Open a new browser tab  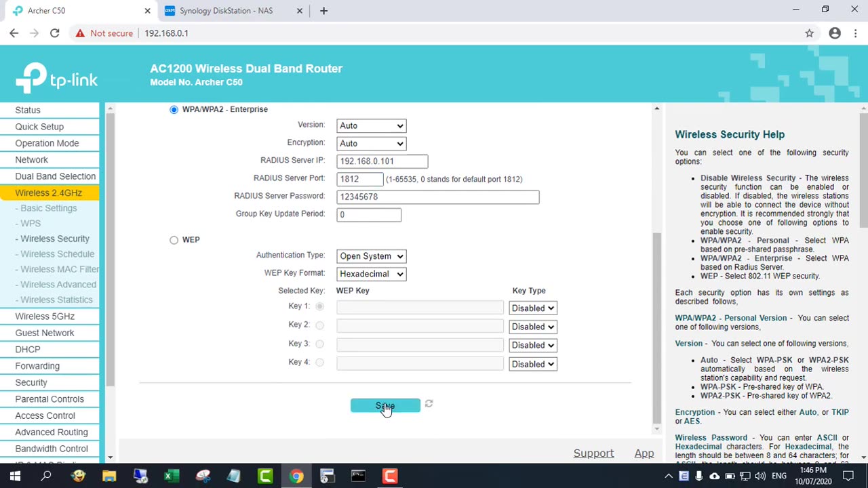click(323, 11)
